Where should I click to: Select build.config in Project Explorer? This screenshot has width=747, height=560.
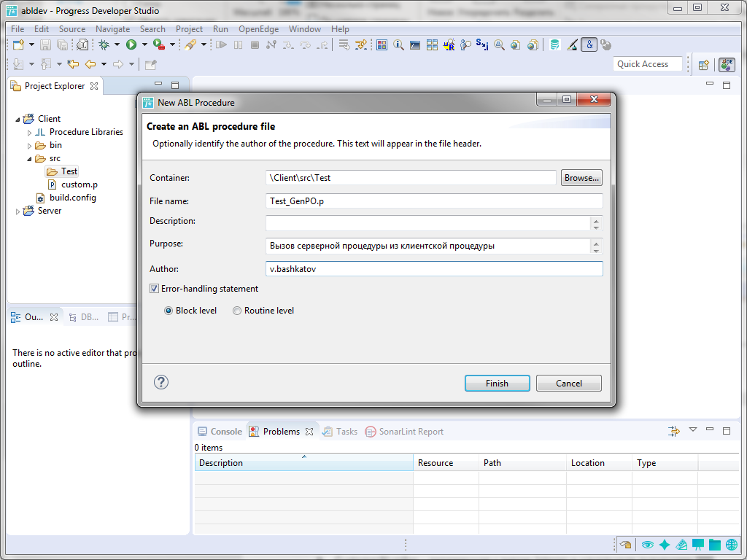(66, 198)
